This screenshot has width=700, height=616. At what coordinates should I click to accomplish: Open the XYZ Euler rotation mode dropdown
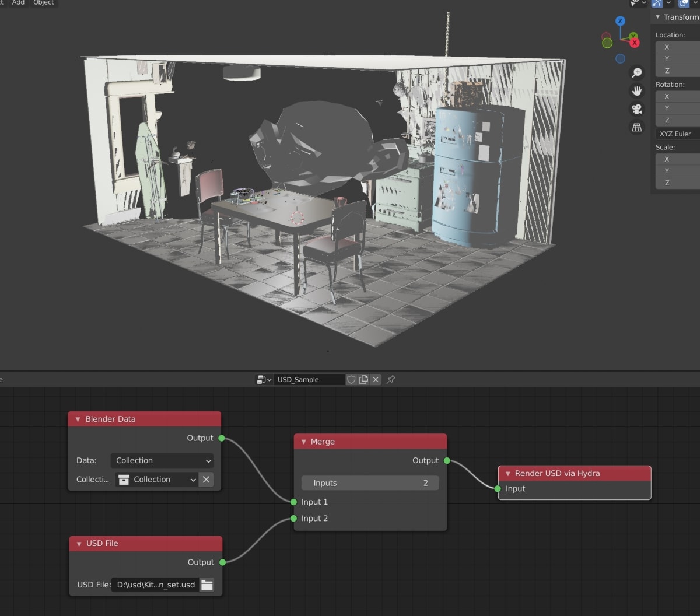click(x=678, y=134)
